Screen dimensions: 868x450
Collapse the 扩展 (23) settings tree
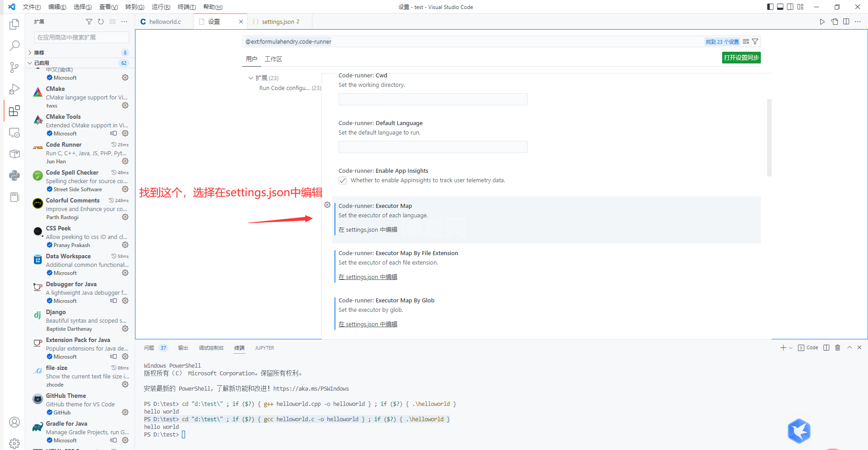(x=251, y=78)
